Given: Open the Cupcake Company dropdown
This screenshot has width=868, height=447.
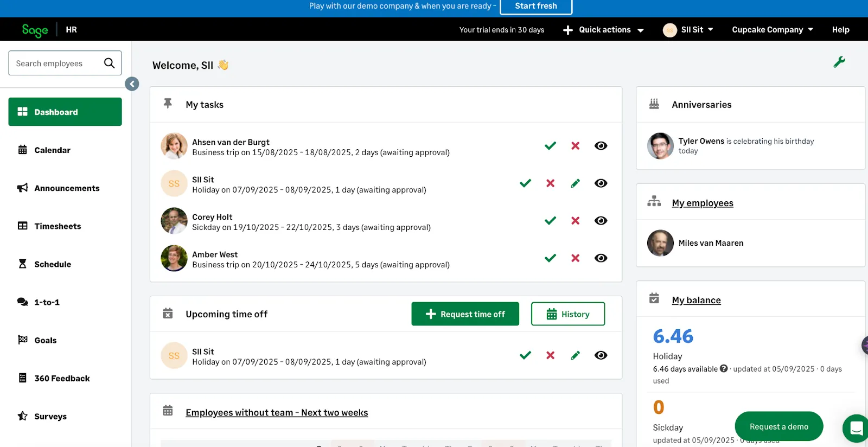Looking at the screenshot, I should (x=773, y=30).
